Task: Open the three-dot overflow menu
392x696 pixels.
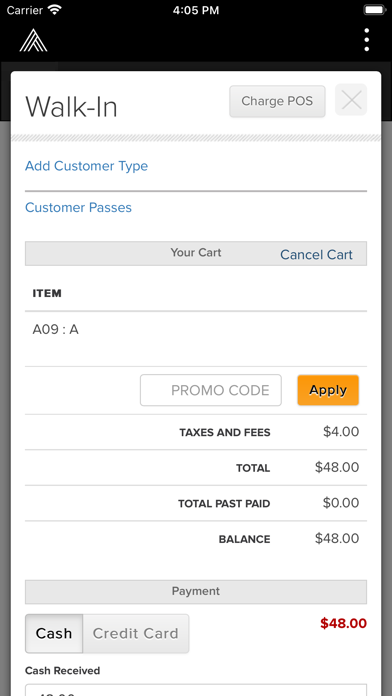Action: click(x=367, y=40)
